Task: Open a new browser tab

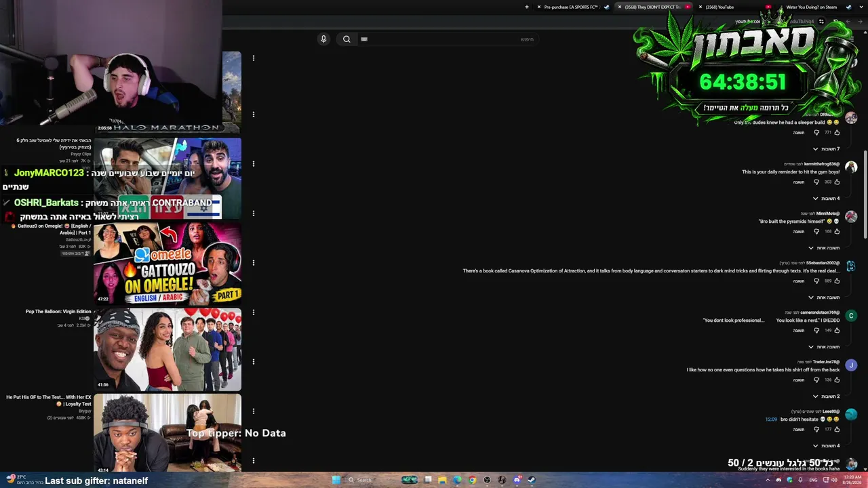Action: pos(526,7)
